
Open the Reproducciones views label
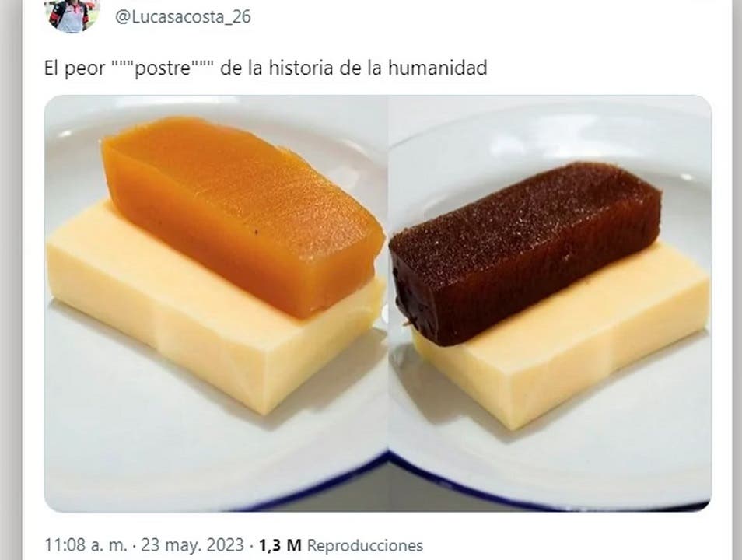click(x=365, y=545)
